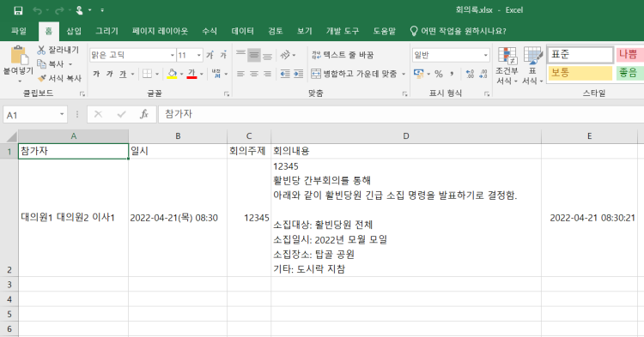This screenshot has height=337, width=644.
Task: Toggle italic formatting
Action: click(x=110, y=74)
